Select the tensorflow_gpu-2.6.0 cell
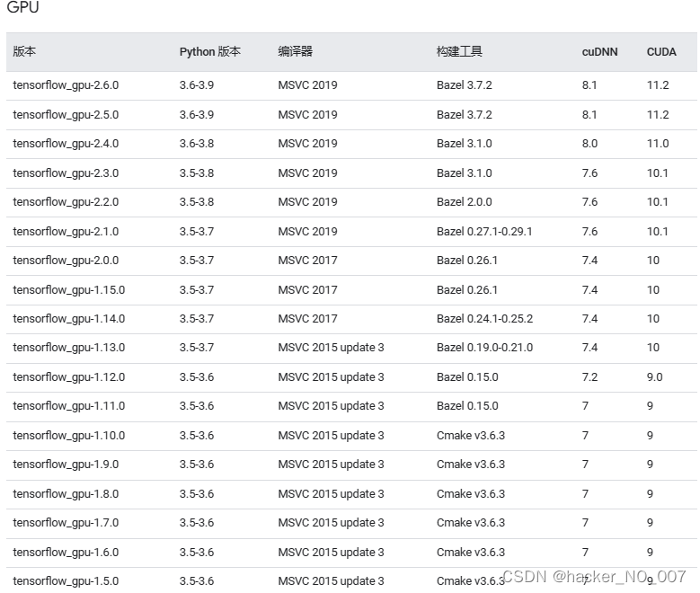The height and width of the screenshot is (593, 700). point(66,85)
